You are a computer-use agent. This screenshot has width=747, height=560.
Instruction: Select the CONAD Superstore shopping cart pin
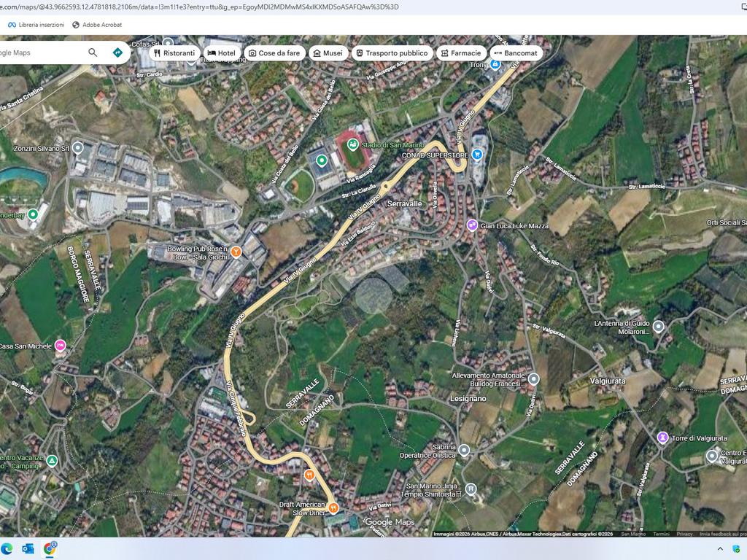click(477, 154)
